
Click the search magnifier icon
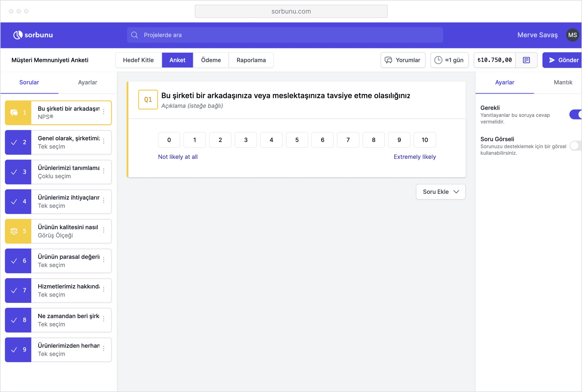pos(134,35)
